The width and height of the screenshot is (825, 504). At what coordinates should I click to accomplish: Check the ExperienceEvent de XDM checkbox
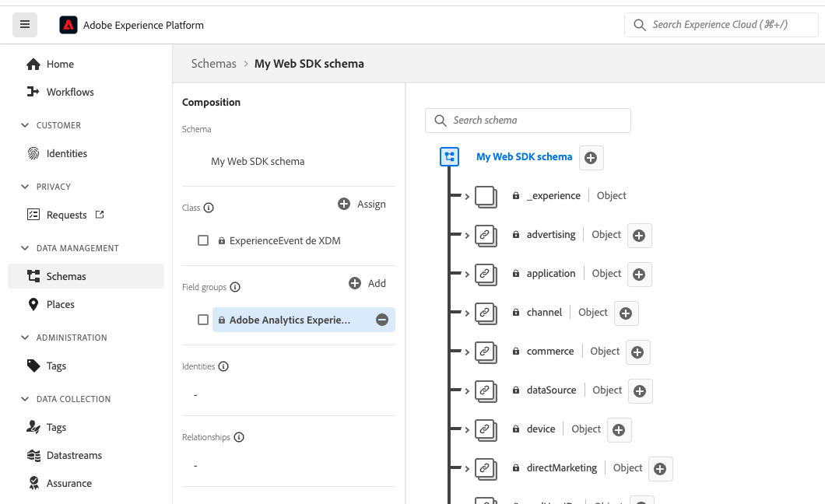pyautogui.click(x=203, y=241)
